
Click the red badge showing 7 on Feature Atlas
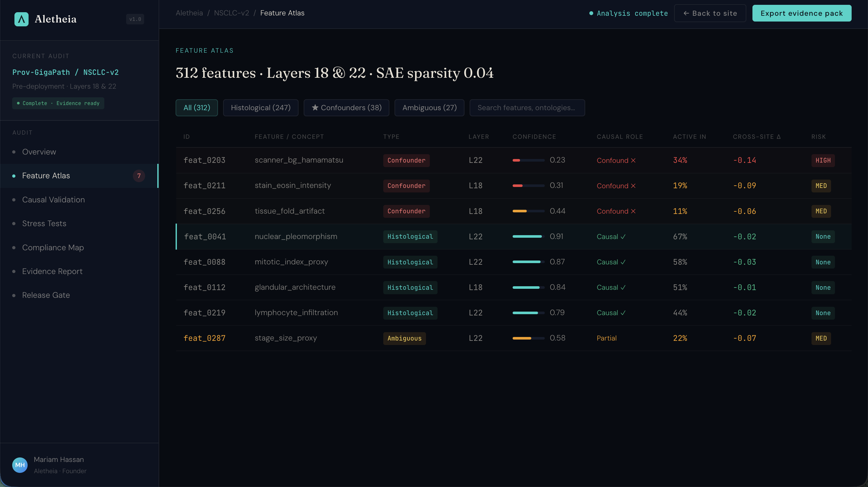pyautogui.click(x=139, y=176)
